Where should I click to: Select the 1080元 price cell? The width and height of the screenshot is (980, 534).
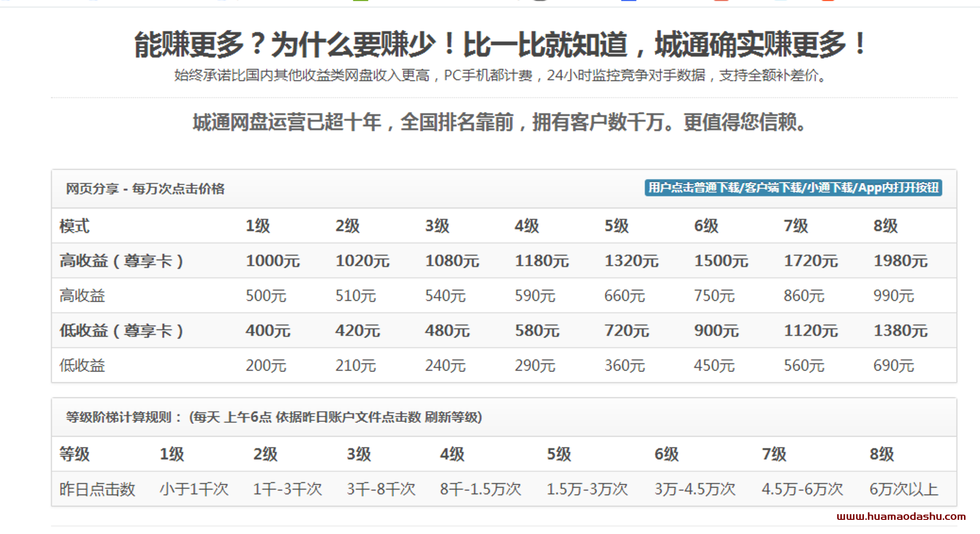coord(452,261)
